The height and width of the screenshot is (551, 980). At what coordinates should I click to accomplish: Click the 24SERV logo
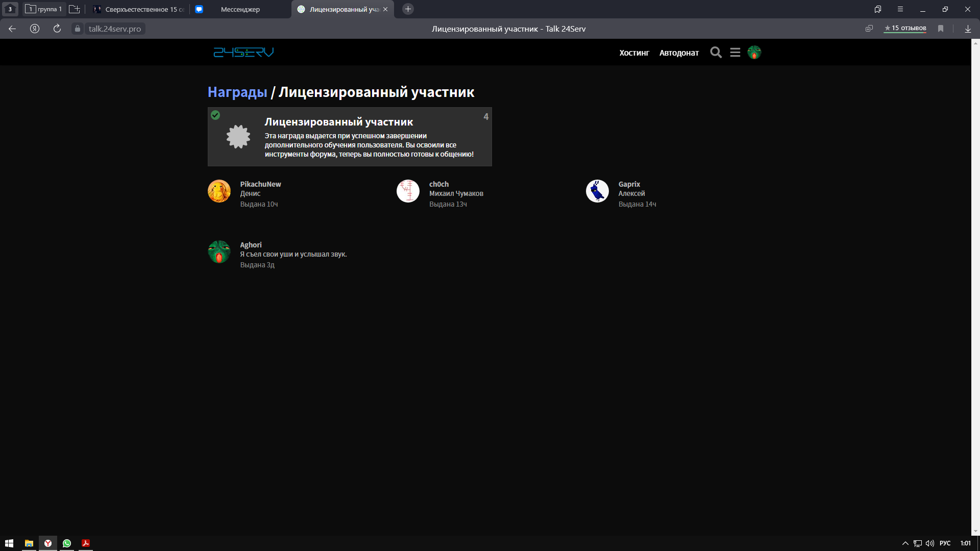click(x=243, y=52)
